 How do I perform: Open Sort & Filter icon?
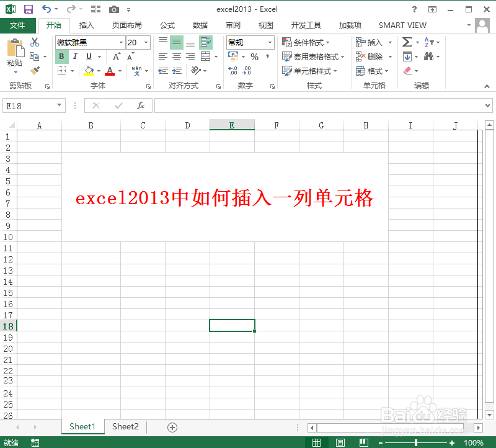coord(429,42)
